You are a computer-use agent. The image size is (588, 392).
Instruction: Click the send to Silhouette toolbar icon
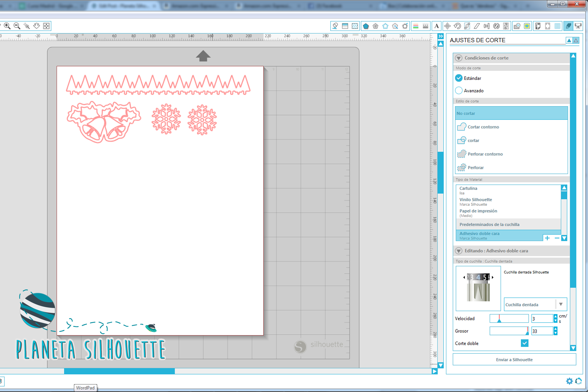(578, 26)
